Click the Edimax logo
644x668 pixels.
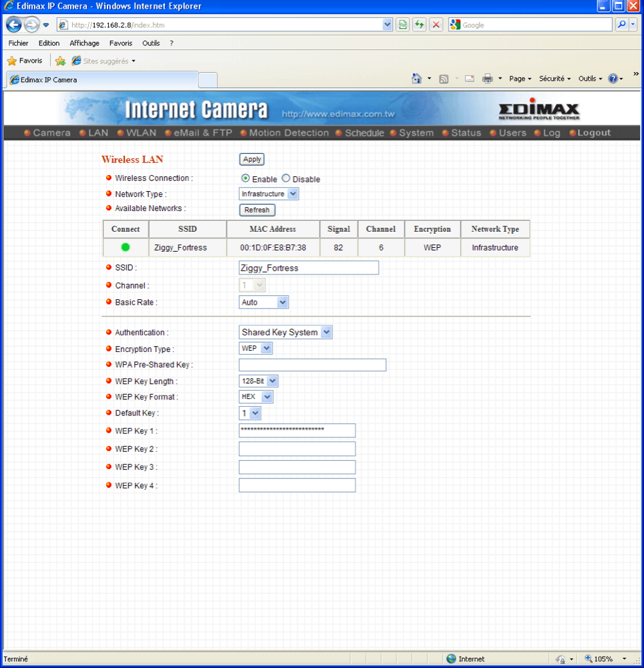539,109
